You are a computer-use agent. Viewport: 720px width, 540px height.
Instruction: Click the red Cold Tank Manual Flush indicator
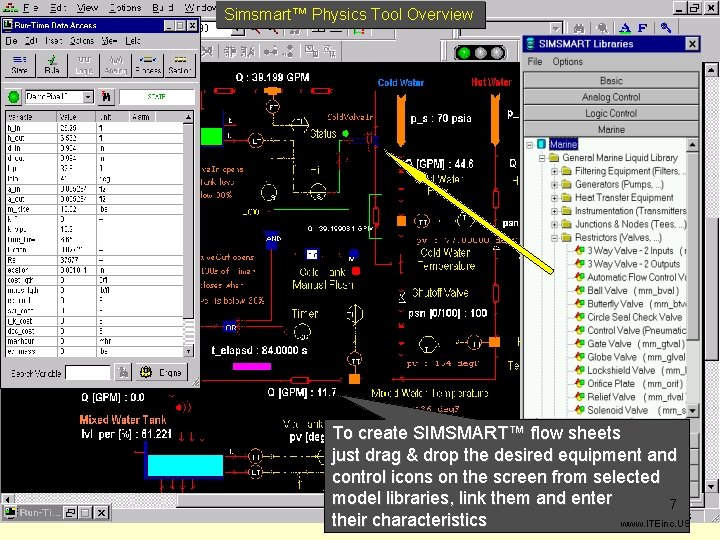pyautogui.click(x=356, y=271)
